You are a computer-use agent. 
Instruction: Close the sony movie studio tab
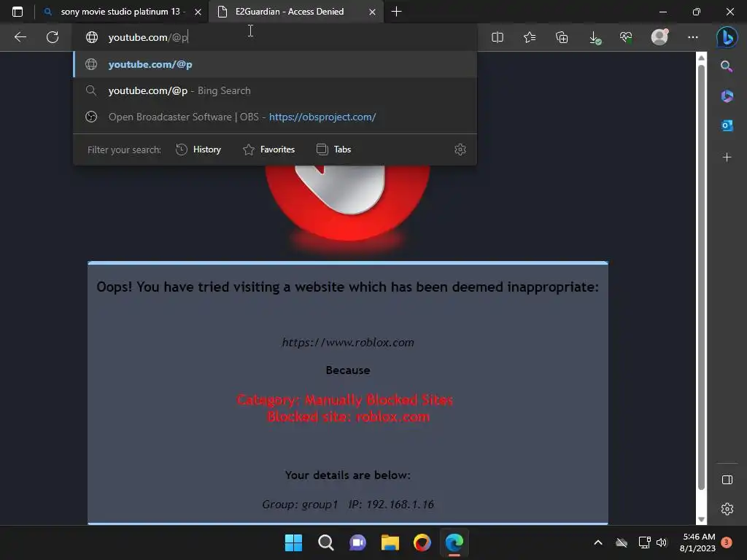tap(198, 12)
